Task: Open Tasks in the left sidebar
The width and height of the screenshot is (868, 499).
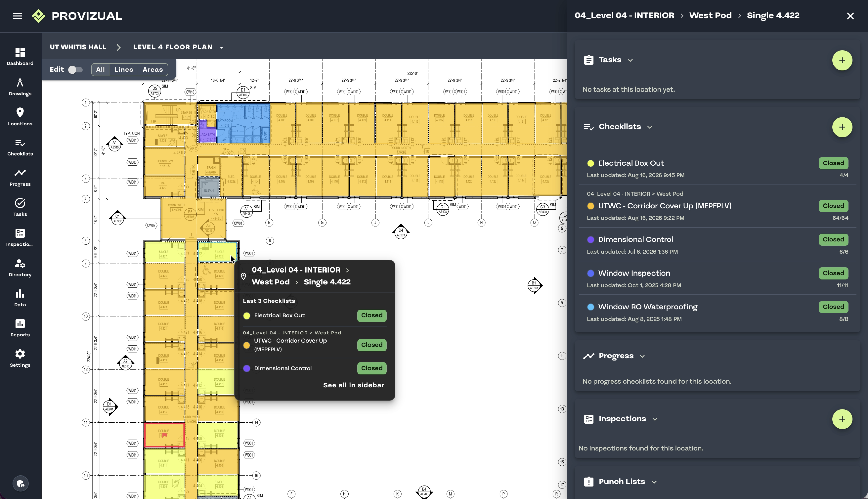Action: (20, 207)
